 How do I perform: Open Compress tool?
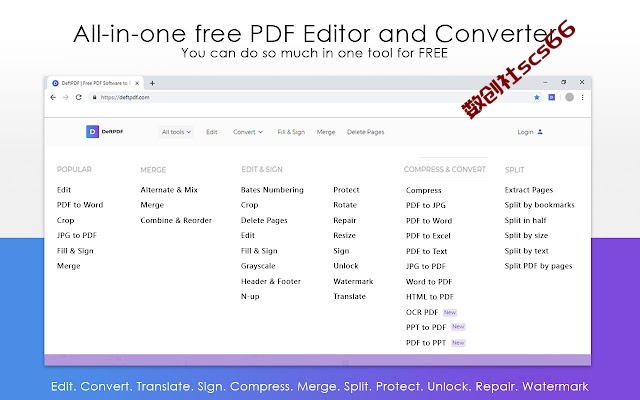click(423, 190)
